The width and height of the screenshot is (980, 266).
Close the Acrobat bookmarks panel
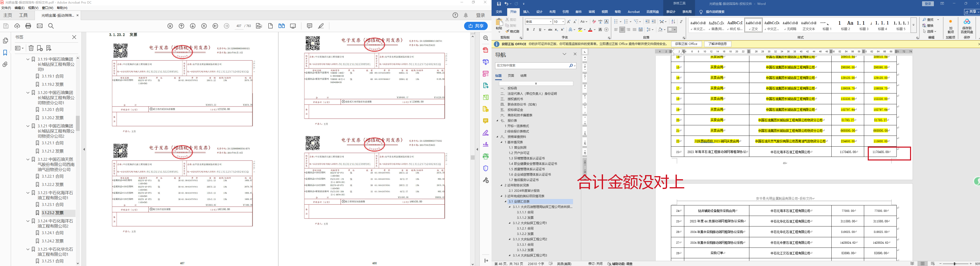[x=74, y=37]
